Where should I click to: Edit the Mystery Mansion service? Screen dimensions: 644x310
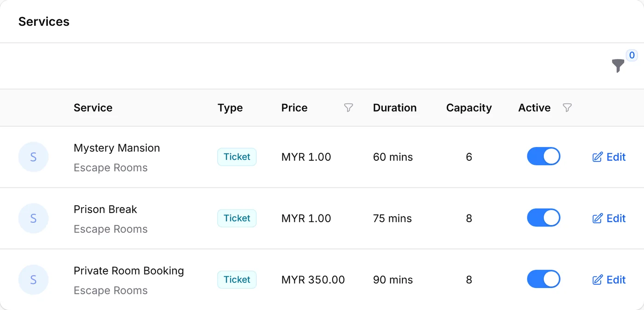coord(609,157)
